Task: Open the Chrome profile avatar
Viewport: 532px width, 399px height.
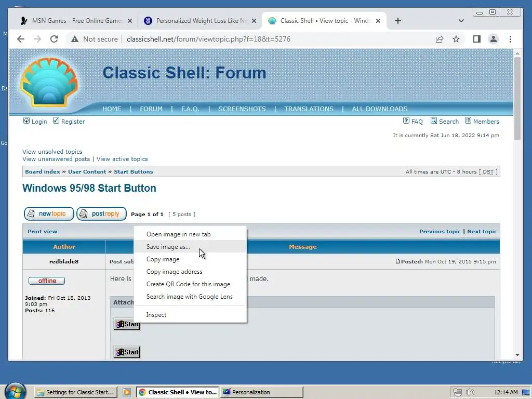Action: click(x=494, y=39)
